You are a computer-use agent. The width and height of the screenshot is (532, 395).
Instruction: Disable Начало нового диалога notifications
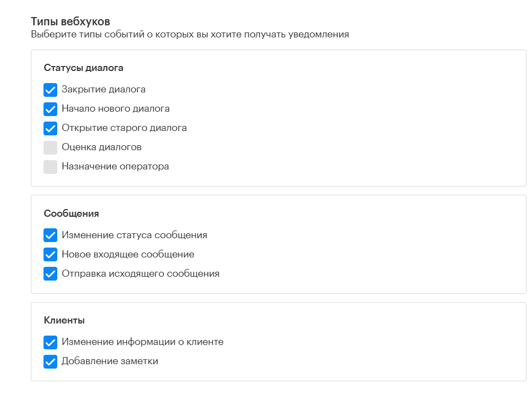coord(50,108)
